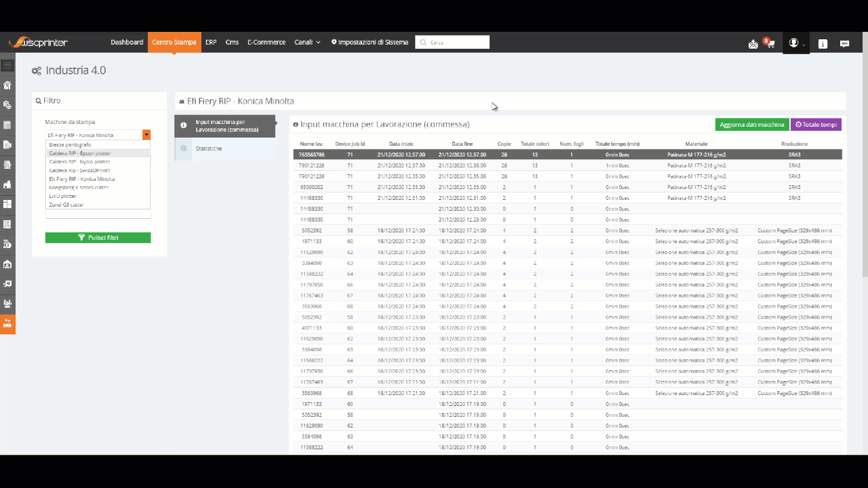868x488 pixels.
Task: Expand the Canali menu dropdown
Action: (x=307, y=42)
